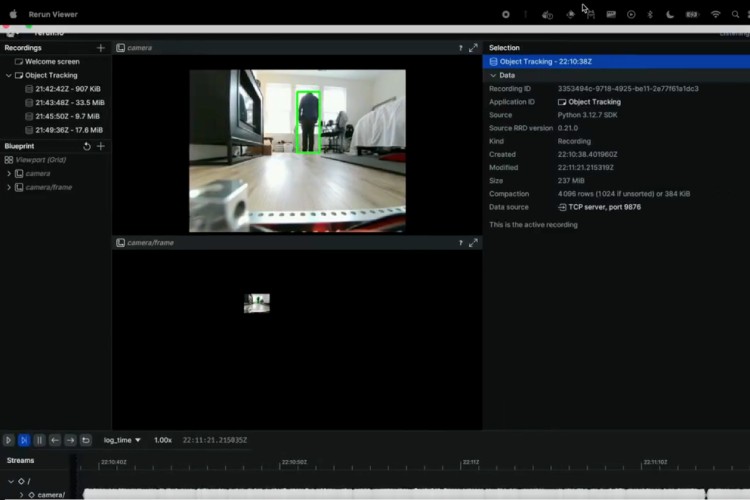Toggle the loop playback button
The height and width of the screenshot is (500, 750).
pyautogui.click(x=86, y=440)
